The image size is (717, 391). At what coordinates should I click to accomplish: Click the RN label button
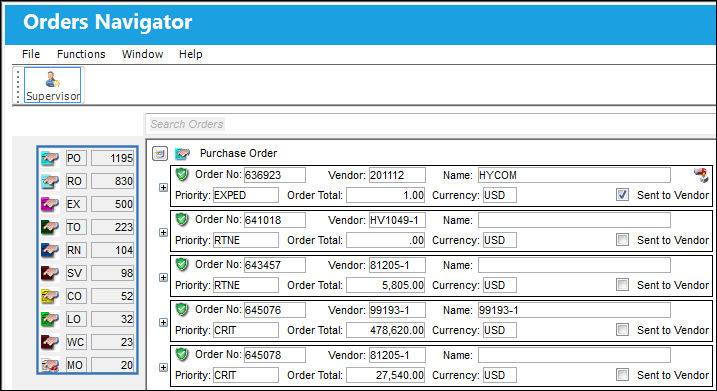(76, 250)
